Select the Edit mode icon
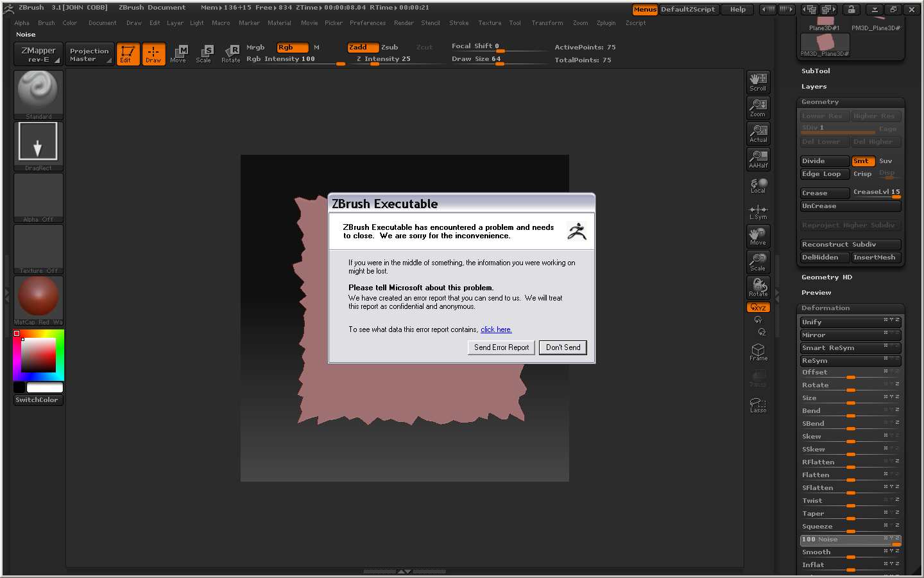Image resolution: width=924 pixels, height=578 pixels. [128, 54]
